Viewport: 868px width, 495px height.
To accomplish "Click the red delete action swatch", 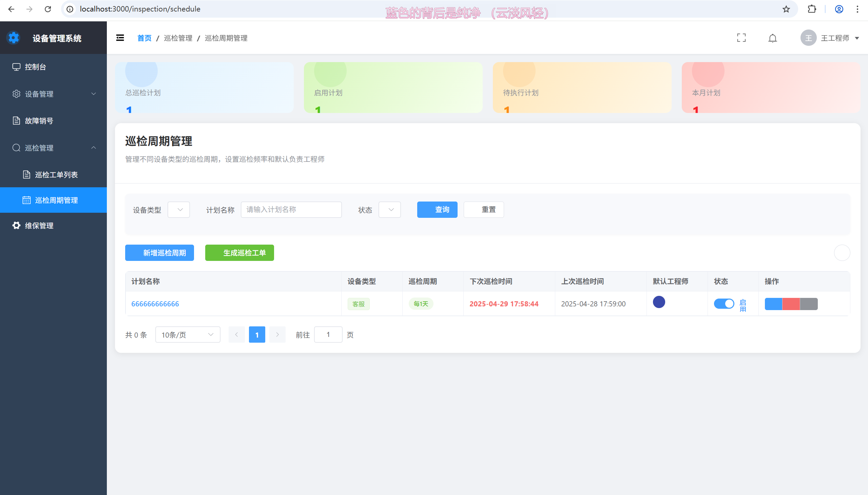I will click(791, 304).
